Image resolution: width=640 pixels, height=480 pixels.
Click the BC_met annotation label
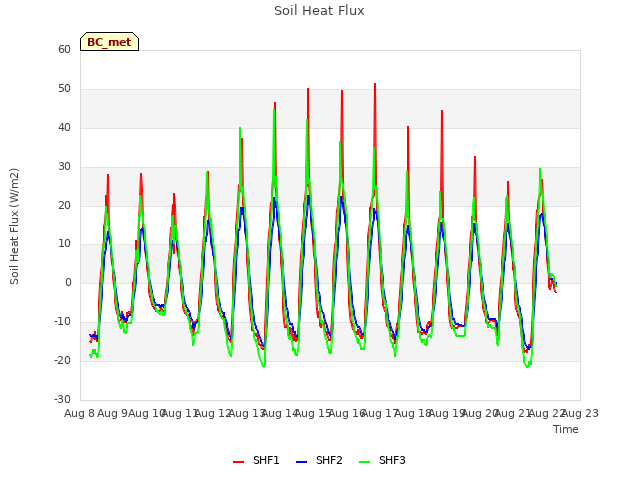point(109,42)
